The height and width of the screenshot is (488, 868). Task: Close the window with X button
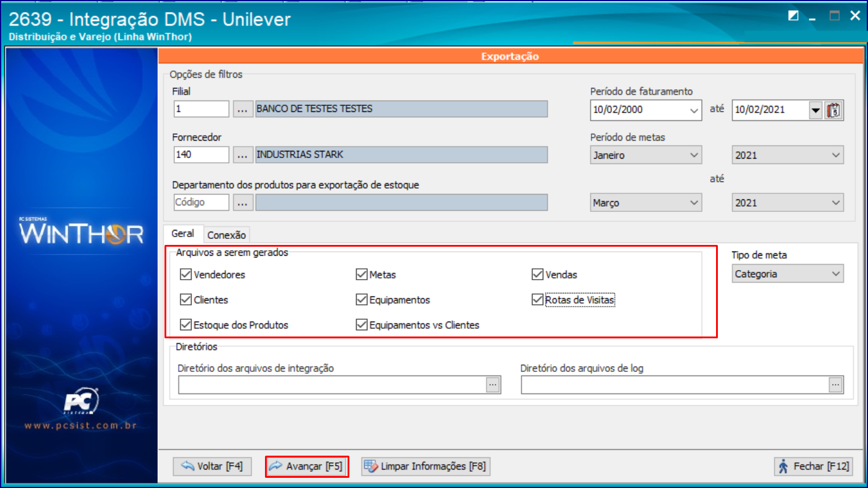click(854, 16)
